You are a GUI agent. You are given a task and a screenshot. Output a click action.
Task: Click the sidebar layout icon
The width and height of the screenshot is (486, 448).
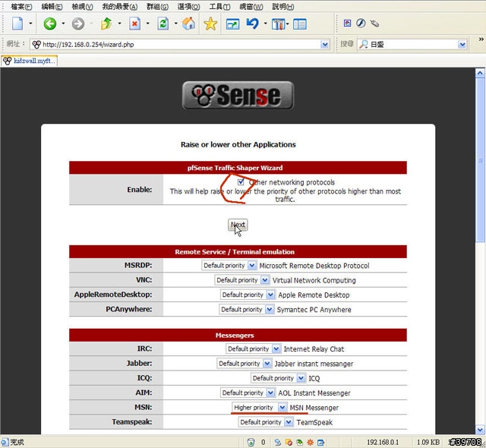tap(300, 24)
